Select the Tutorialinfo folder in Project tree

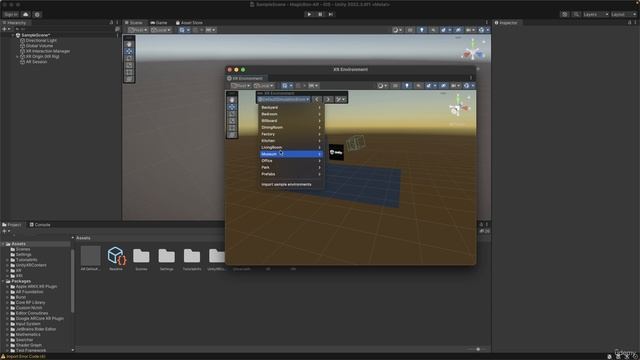(x=27, y=260)
